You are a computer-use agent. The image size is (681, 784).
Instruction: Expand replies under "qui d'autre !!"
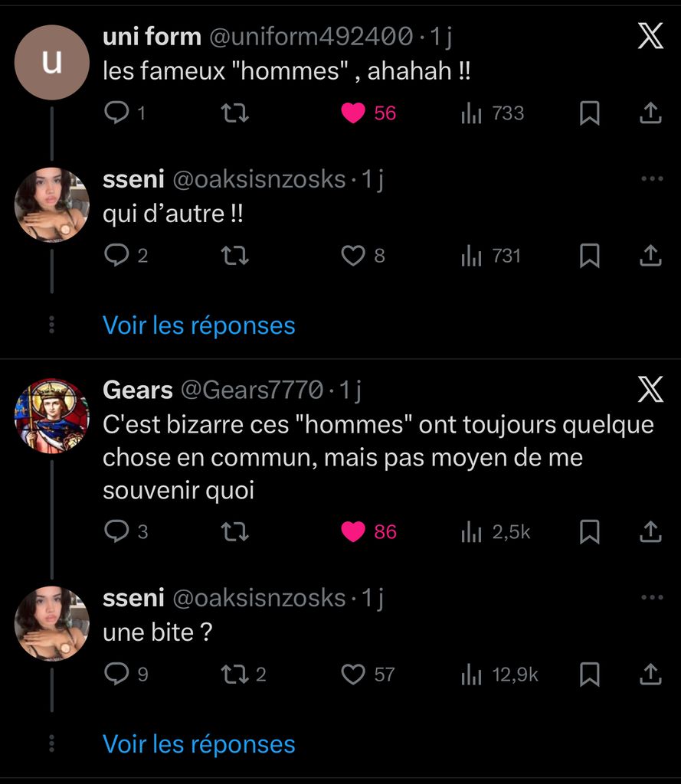pos(198,325)
